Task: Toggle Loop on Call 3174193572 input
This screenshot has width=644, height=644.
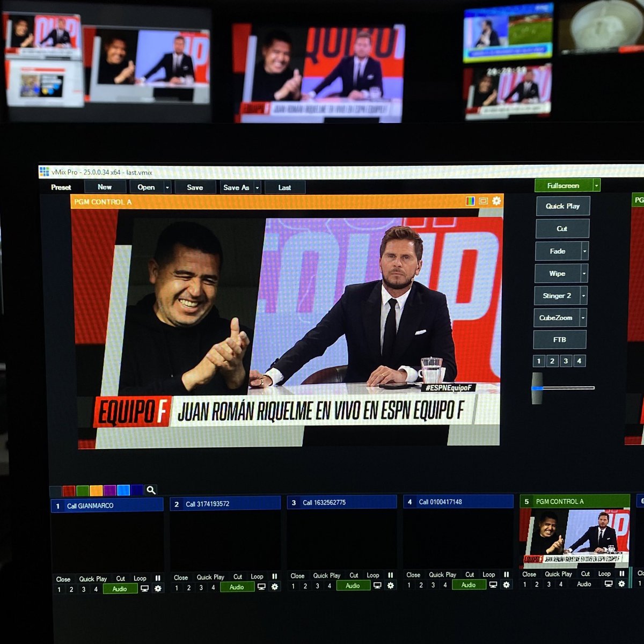Action: coord(257,577)
